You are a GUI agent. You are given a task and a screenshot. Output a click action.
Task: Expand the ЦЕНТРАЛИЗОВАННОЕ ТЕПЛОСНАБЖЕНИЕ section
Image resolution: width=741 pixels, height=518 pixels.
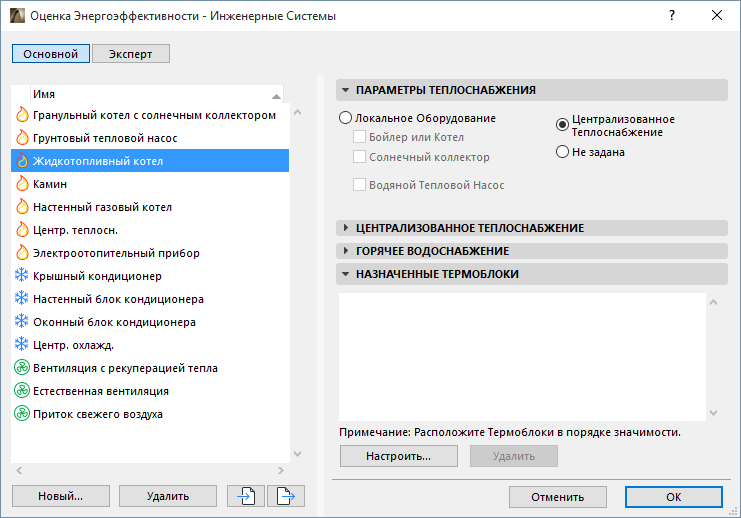tap(532, 228)
